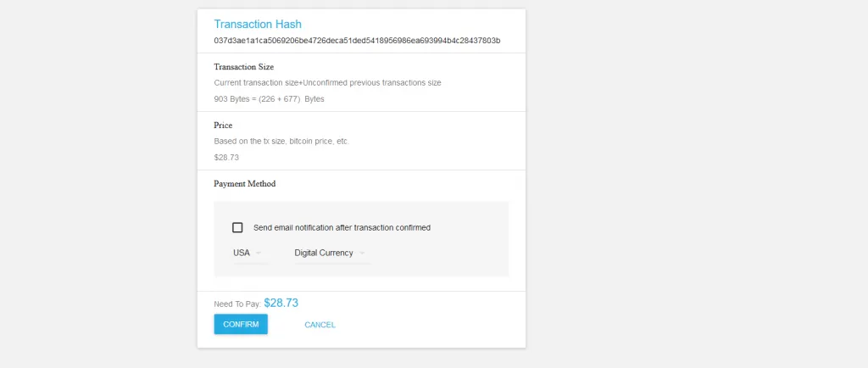Image resolution: width=868 pixels, height=368 pixels.
Task: Click the 'Send email notification after transaction confirmed' label
Action: (x=342, y=227)
